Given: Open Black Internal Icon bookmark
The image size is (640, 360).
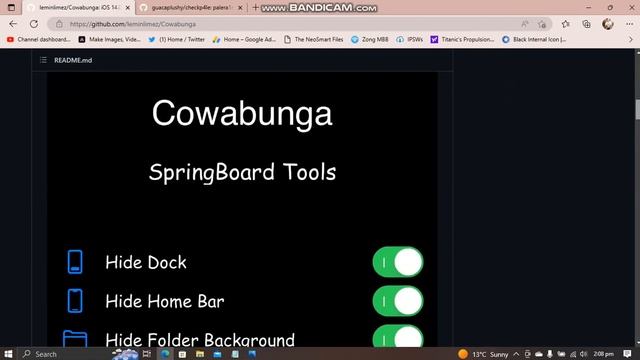Looking at the screenshot, I should click(534, 40).
